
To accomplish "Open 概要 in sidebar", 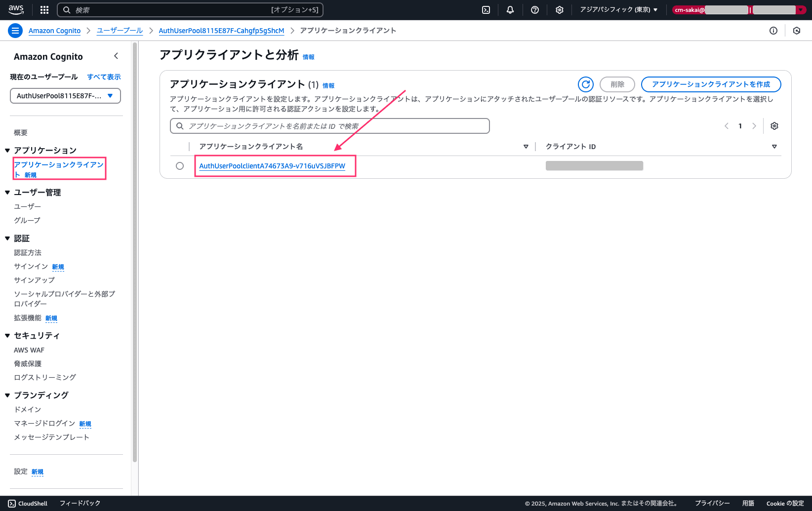I will click(x=21, y=133).
